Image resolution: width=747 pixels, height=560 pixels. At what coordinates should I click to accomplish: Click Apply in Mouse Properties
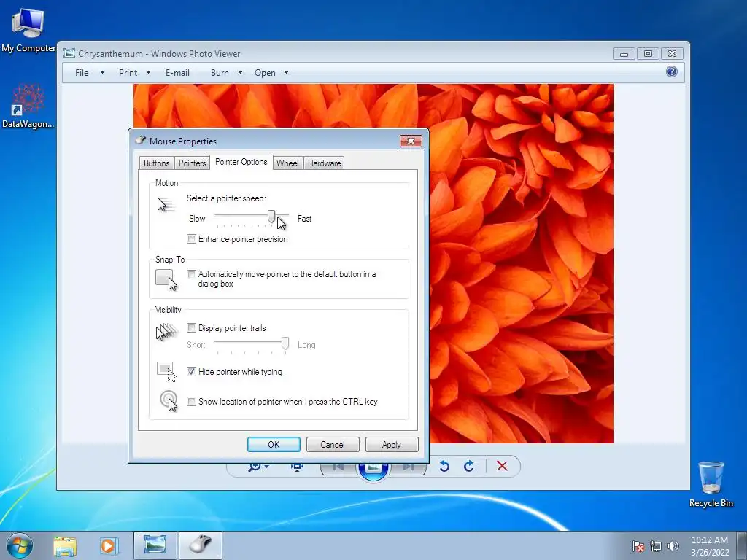(x=392, y=444)
